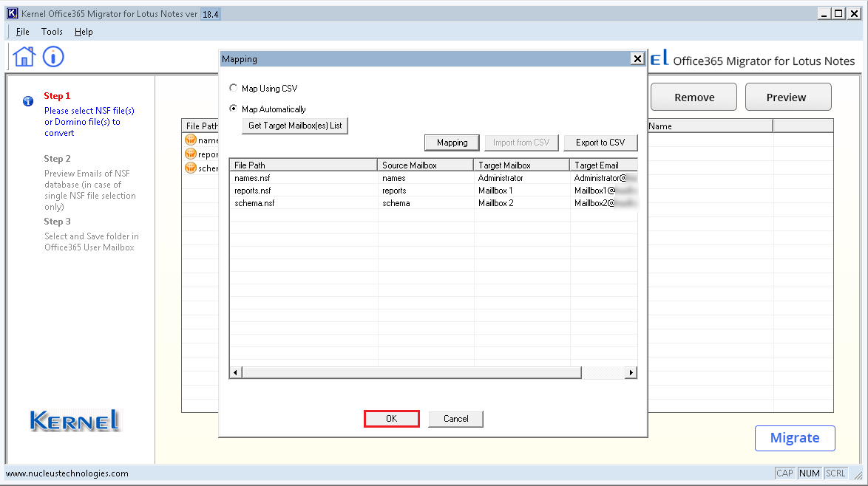This screenshot has width=868, height=486.
Task: Click the Export to CSV button
Action: click(600, 143)
